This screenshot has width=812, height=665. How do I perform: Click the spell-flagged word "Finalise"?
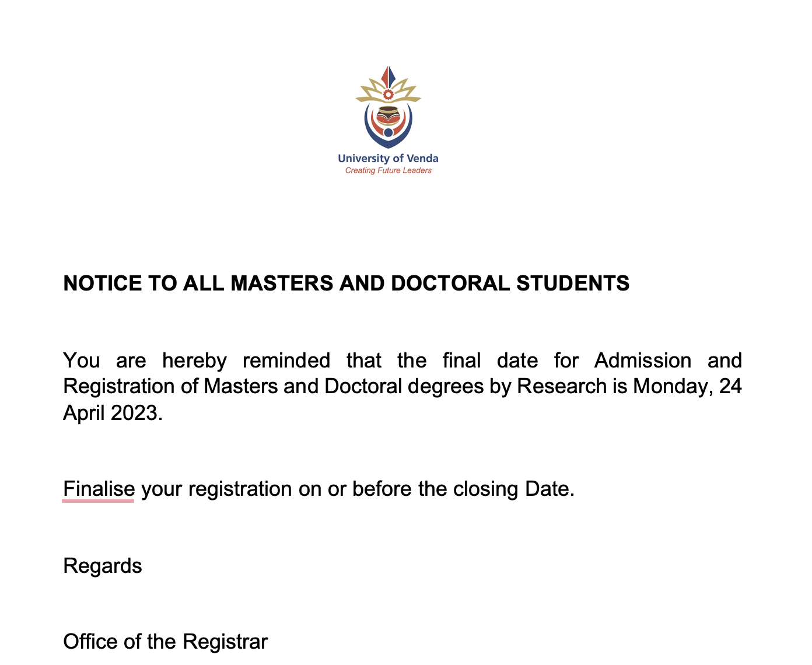tap(99, 489)
